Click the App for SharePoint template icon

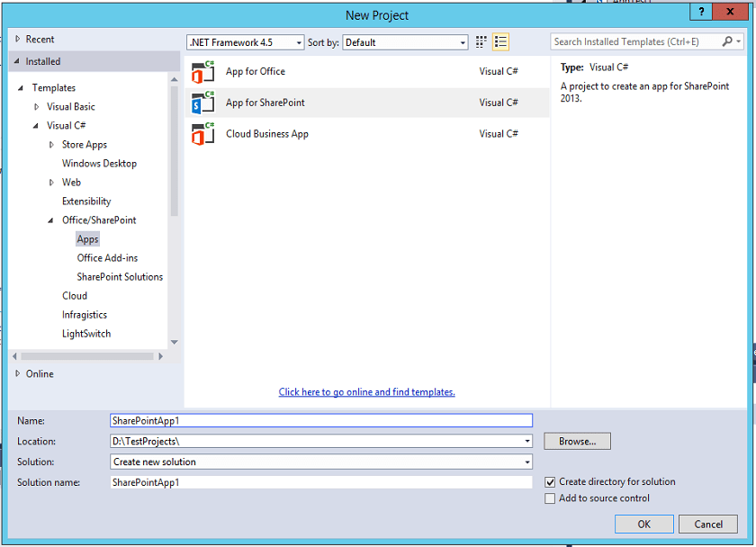(x=203, y=103)
